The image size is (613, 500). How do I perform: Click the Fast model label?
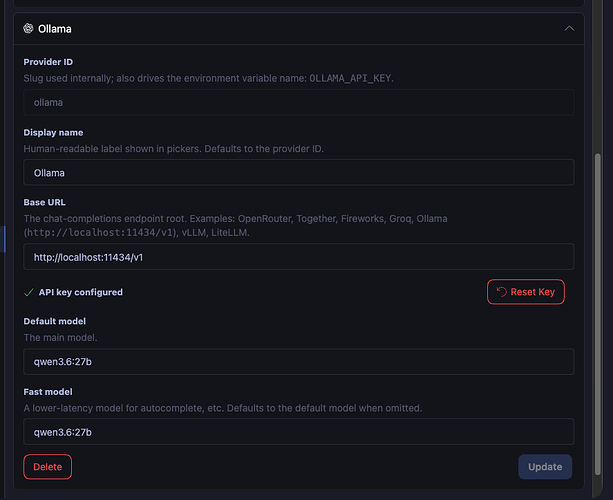point(48,392)
